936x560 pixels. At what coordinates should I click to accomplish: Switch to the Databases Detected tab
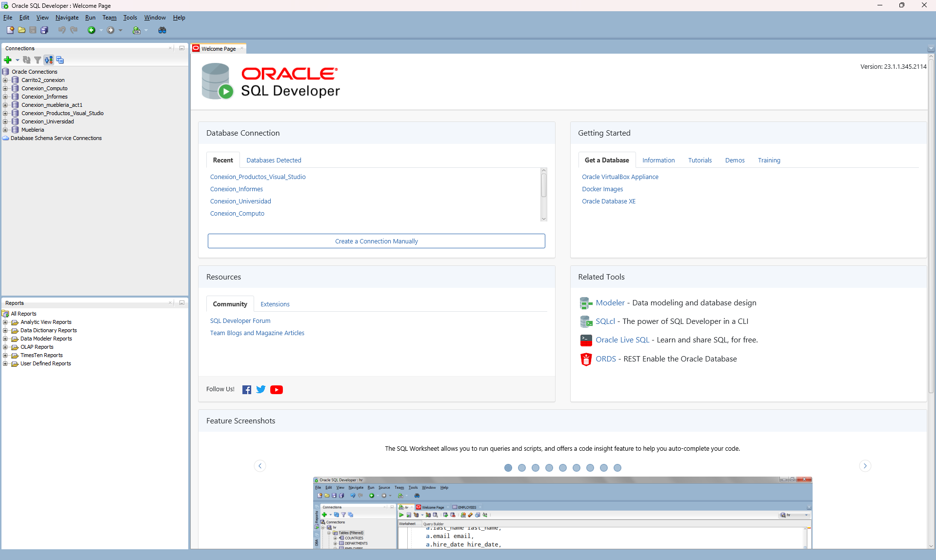[x=274, y=160]
